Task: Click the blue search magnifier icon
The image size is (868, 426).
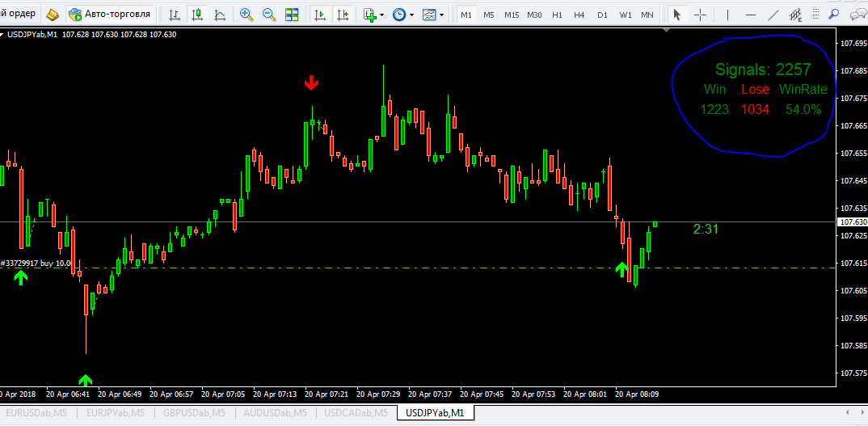Action: [x=834, y=15]
